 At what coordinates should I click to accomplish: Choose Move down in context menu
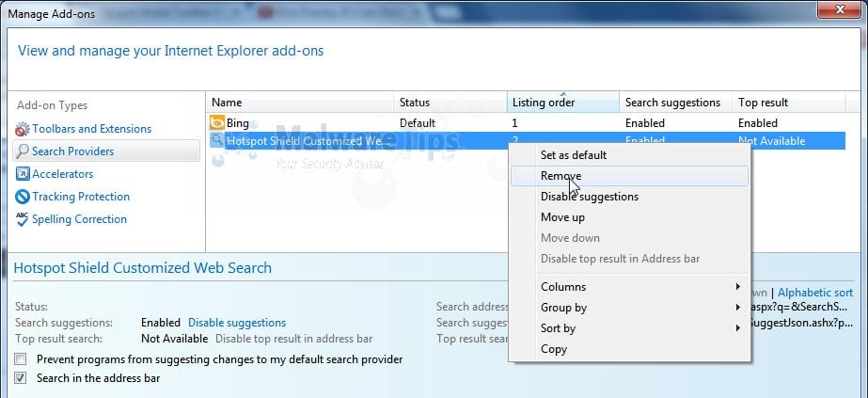point(629,238)
